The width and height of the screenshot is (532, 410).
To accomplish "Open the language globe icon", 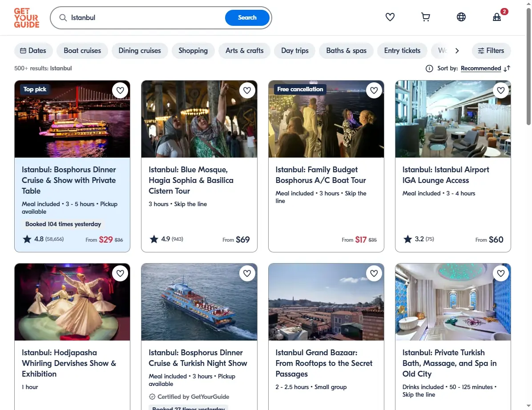I will pyautogui.click(x=461, y=17).
